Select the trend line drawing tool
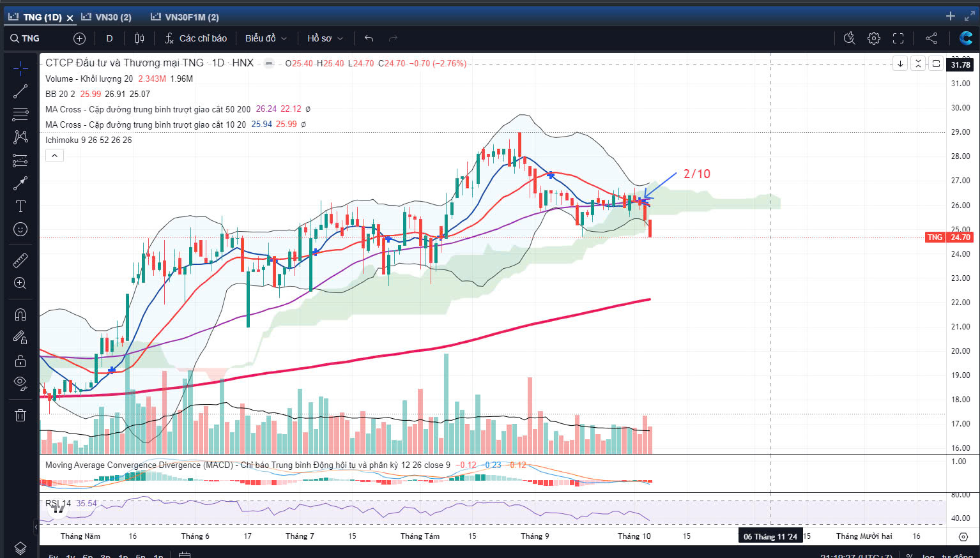This screenshot has width=980, height=558. coord(20,91)
